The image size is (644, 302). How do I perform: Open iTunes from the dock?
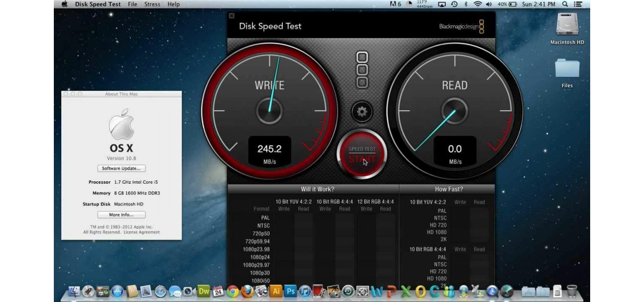tap(305, 290)
